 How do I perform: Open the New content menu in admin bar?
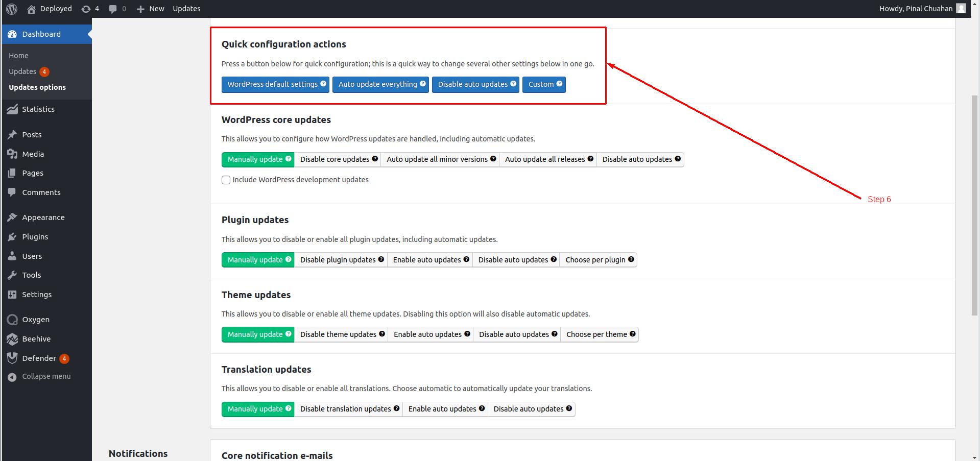coord(150,9)
